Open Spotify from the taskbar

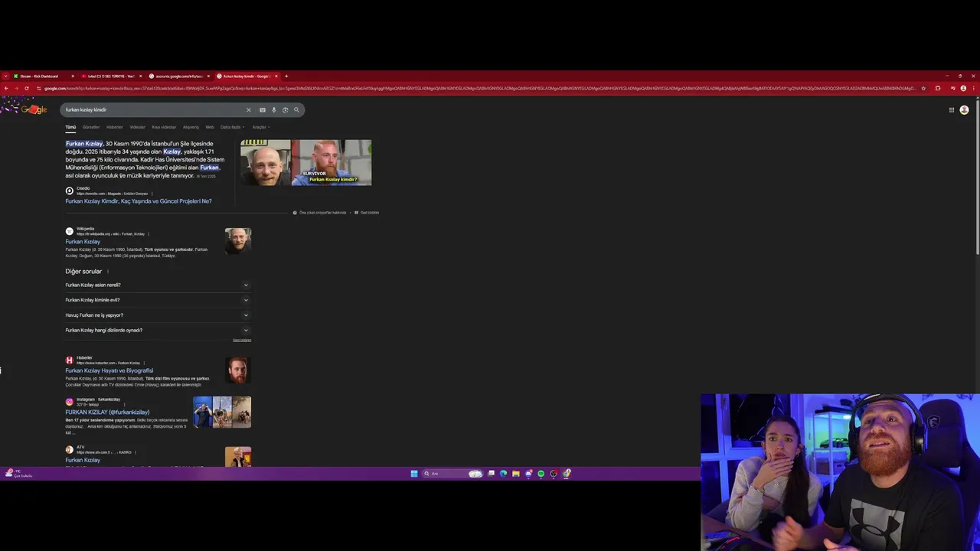[x=541, y=474]
